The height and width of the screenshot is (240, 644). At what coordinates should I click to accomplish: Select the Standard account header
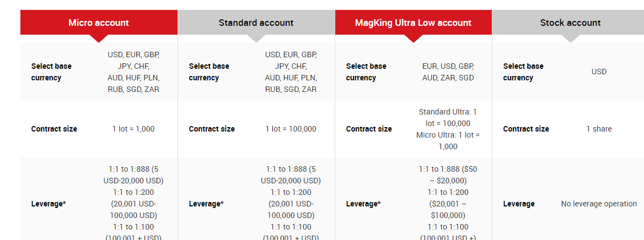click(x=256, y=23)
